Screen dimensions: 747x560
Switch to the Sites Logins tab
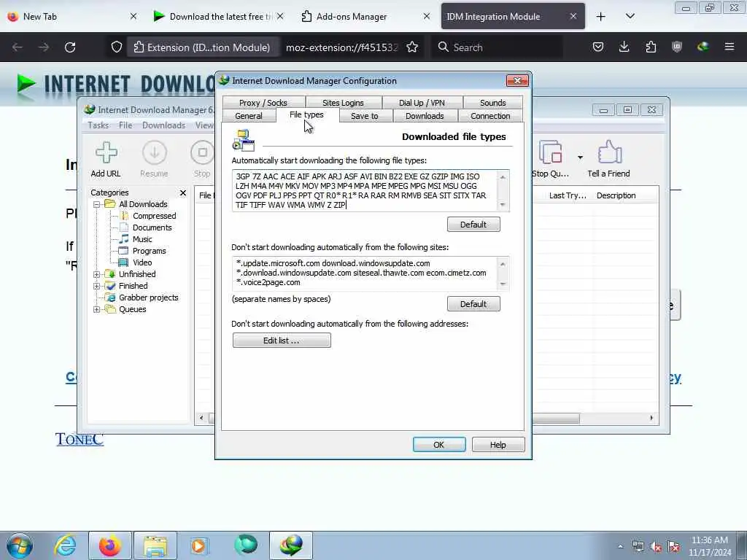(x=343, y=103)
